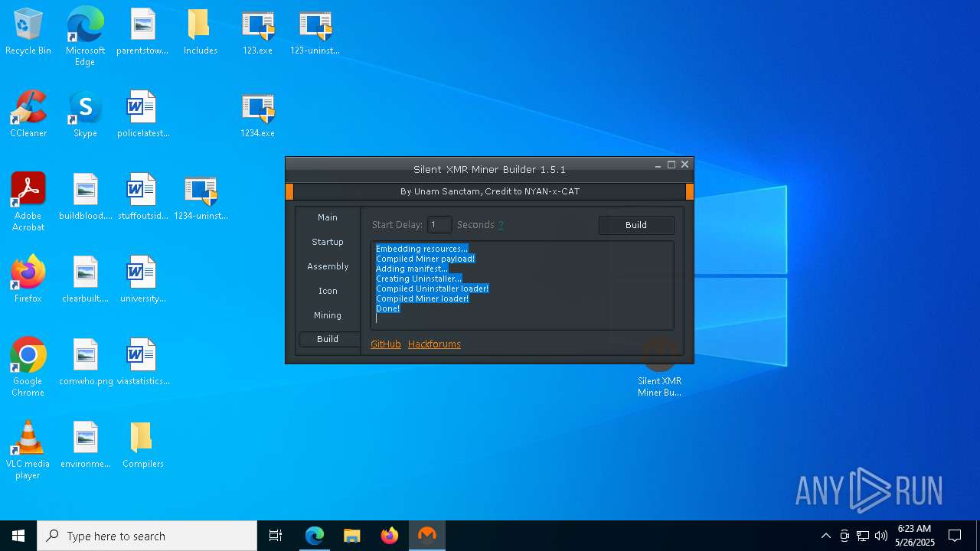This screenshot has width=980, height=551.
Task: Minimize the Silent XMR Miner Builder window
Action: [x=658, y=165]
